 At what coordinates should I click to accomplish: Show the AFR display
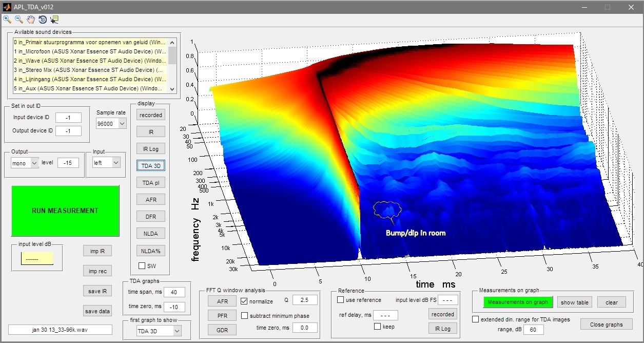coord(151,199)
